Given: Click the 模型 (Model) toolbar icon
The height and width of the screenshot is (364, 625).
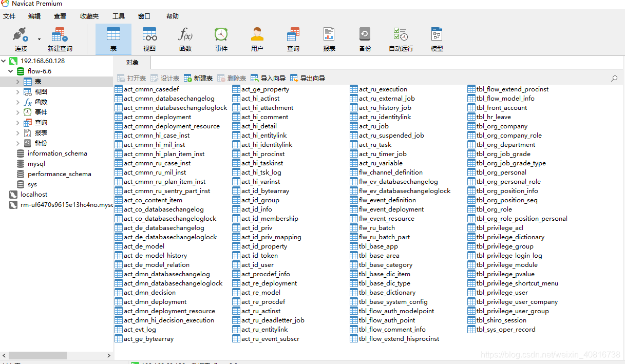Looking at the screenshot, I should coord(437,40).
